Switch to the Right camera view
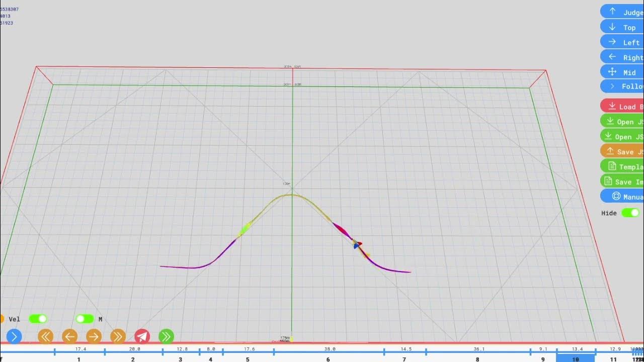 [622, 57]
